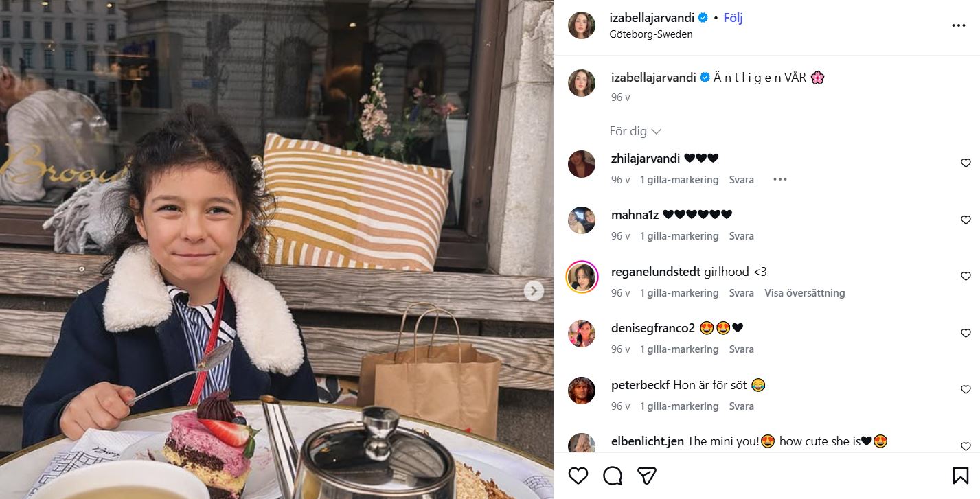The height and width of the screenshot is (499, 980).
Task: Open comment bubble icon below post
Action: pyautogui.click(x=613, y=475)
